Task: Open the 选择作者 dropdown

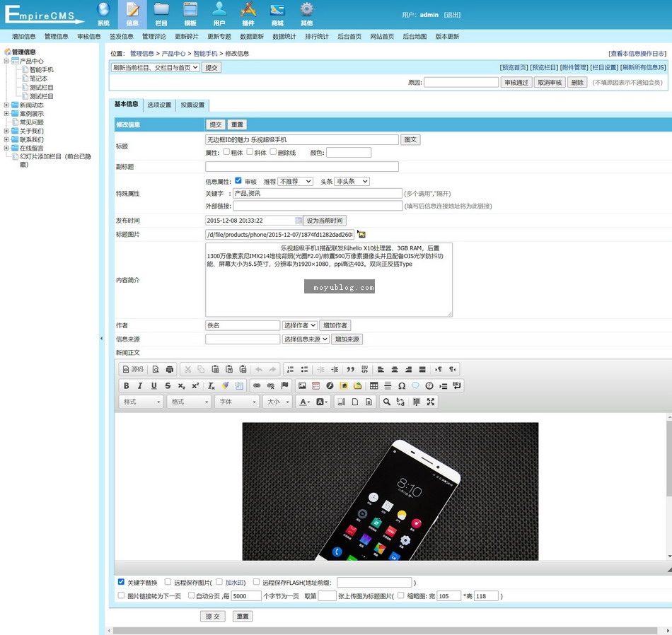Action: (300, 325)
